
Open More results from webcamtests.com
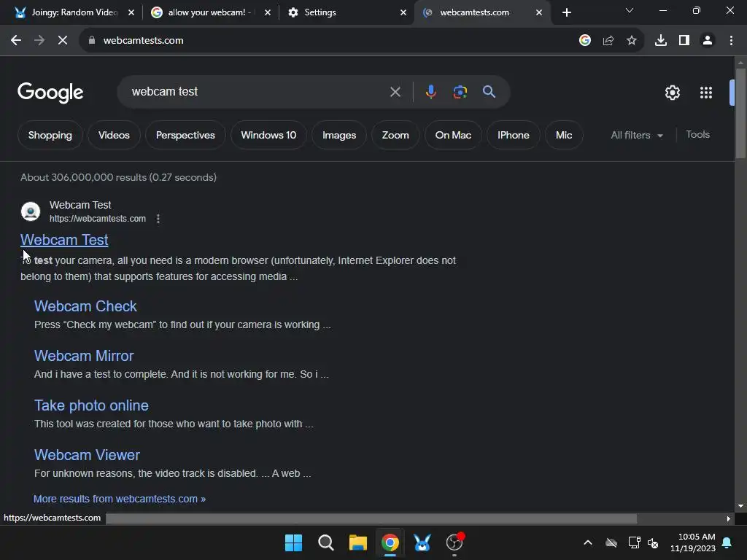[x=120, y=499]
